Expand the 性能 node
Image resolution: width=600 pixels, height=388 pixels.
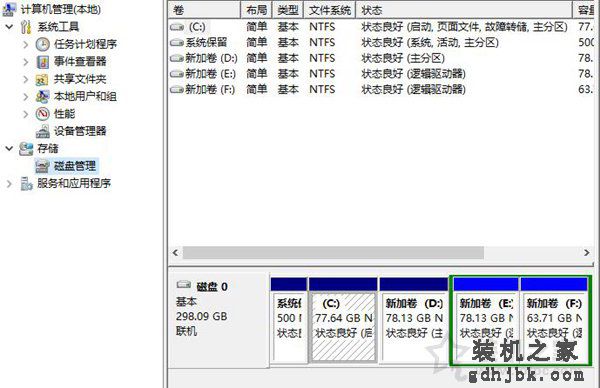pyautogui.click(x=26, y=114)
